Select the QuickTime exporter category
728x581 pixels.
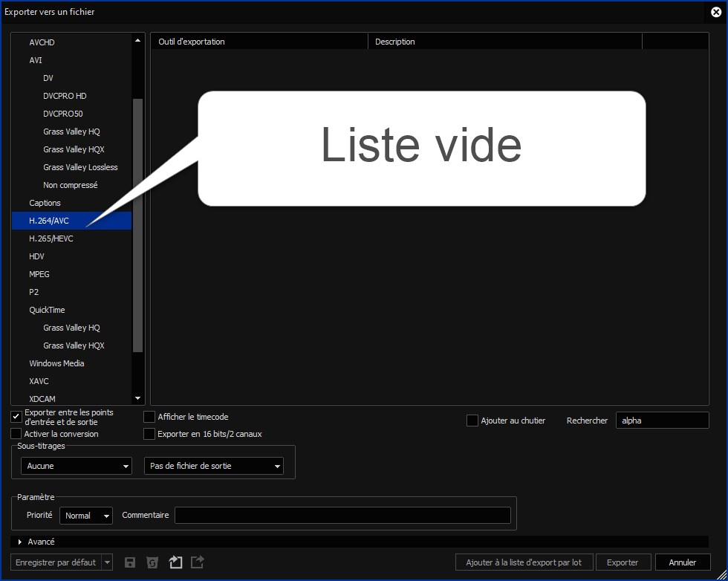click(x=47, y=310)
